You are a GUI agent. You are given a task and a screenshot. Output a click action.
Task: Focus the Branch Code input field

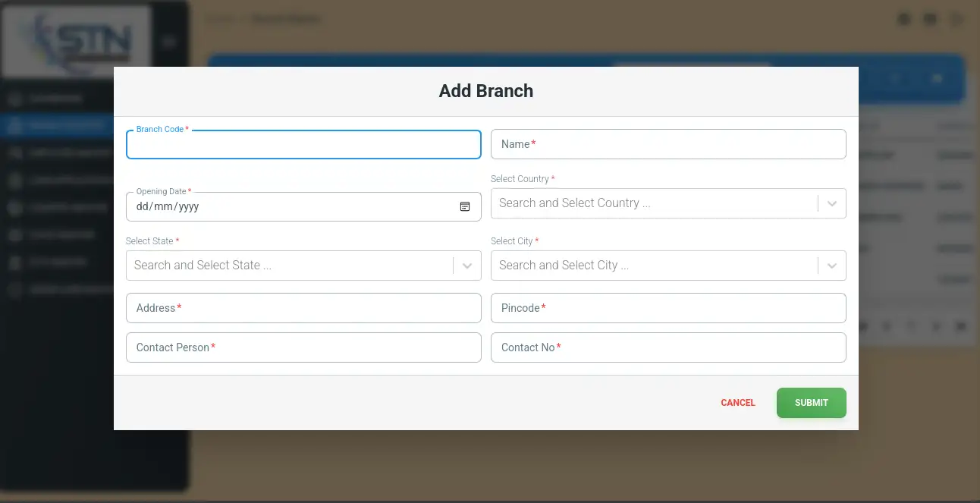(303, 145)
